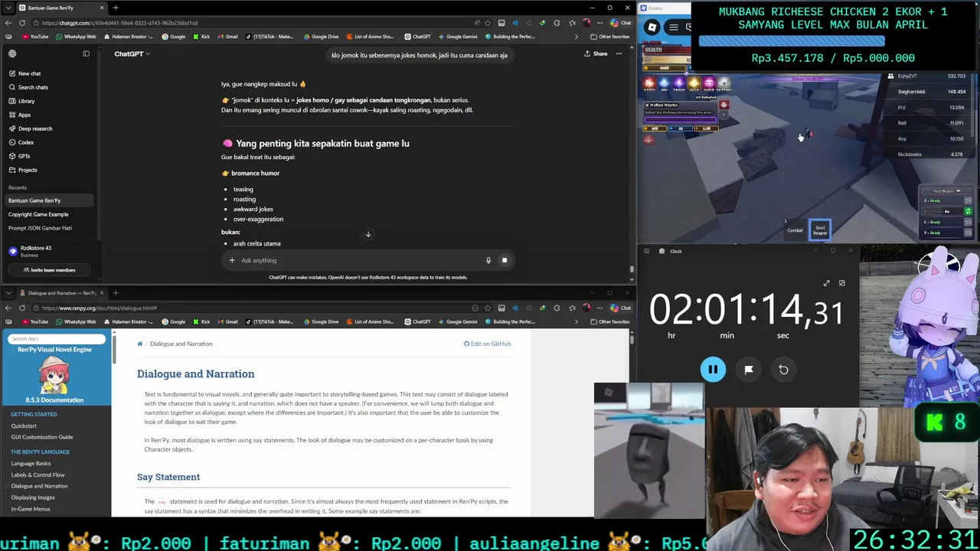Open the INV inventory icon in game
Image resolution: width=980 pixels, height=551 pixels.
point(664,83)
